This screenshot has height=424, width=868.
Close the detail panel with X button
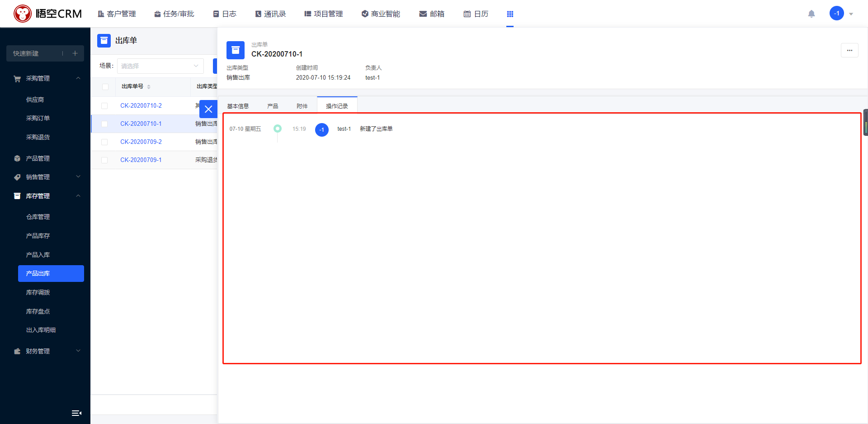coord(208,109)
